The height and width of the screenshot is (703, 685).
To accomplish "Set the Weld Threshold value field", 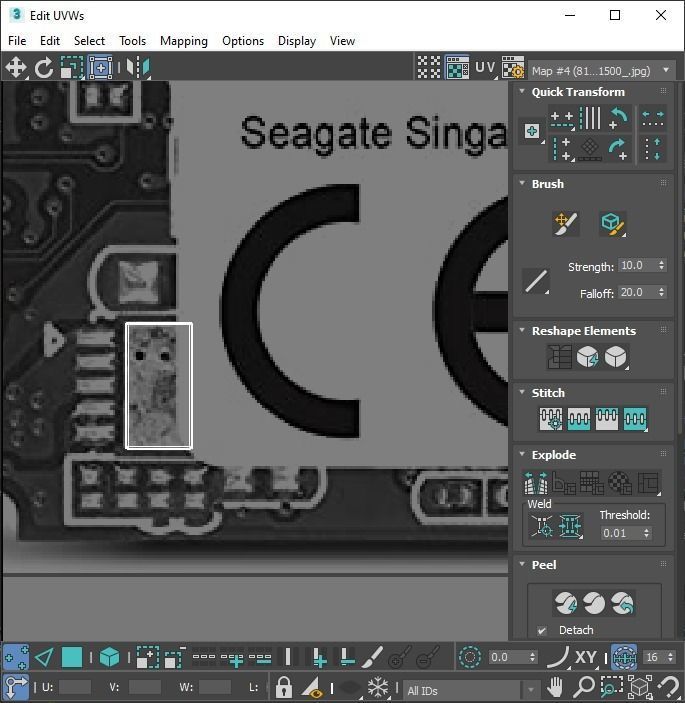I will 621,533.
